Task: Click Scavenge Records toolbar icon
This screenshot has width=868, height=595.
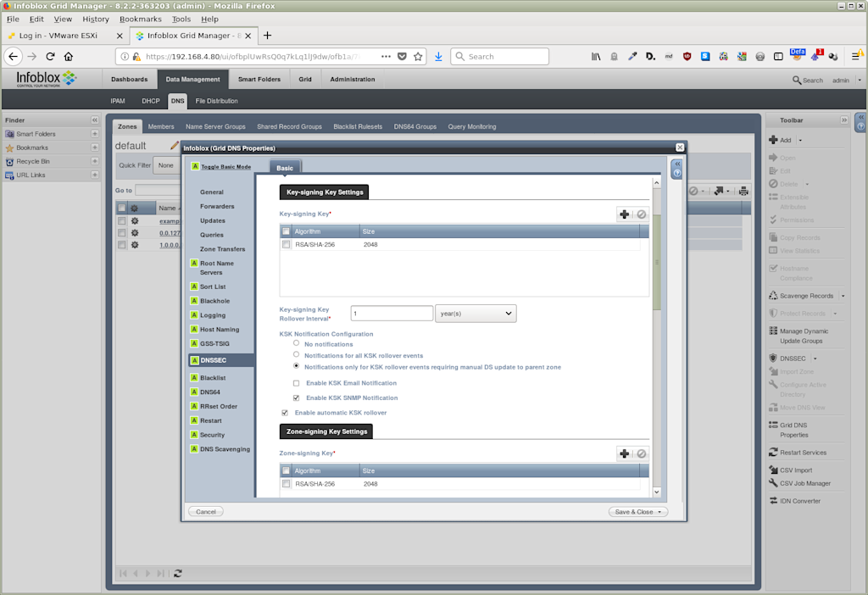Action: (773, 296)
